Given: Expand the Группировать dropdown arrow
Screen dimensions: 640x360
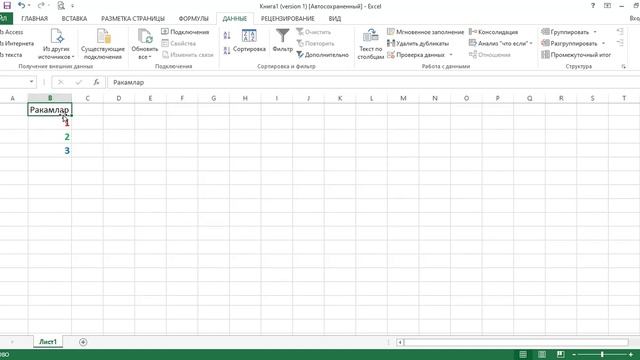Looking at the screenshot, I should click(x=595, y=32).
